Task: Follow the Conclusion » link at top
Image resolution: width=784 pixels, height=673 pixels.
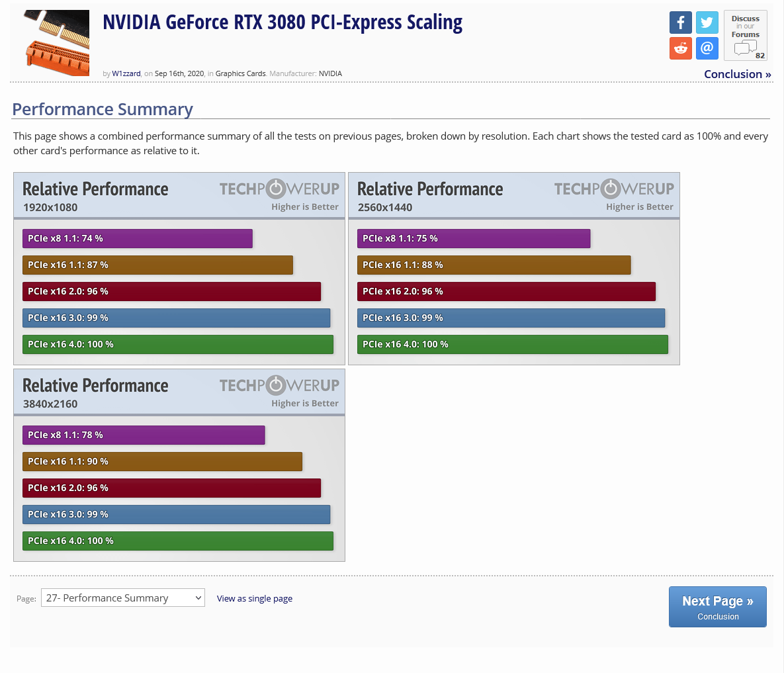Action: pyautogui.click(x=737, y=74)
